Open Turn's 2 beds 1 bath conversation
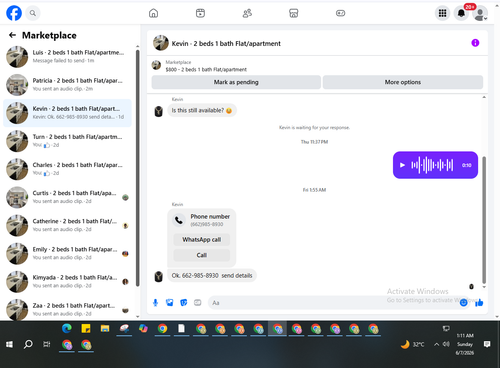500x368 pixels. (x=67, y=141)
